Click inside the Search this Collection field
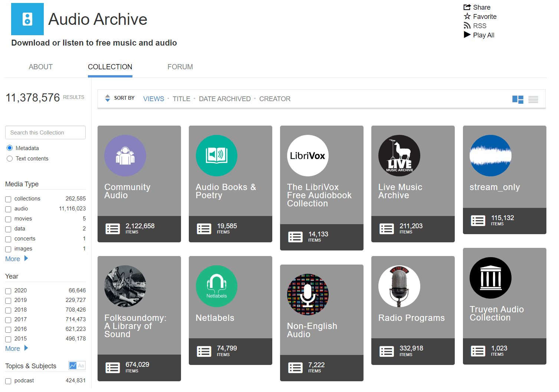The image size is (559, 392). (45, 132)
